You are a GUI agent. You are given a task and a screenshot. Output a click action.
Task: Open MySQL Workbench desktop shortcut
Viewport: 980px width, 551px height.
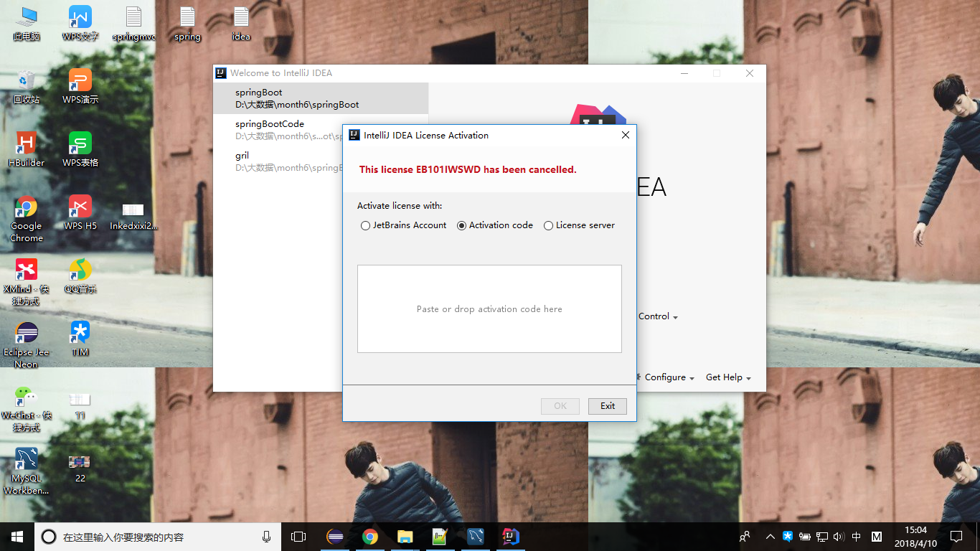point(27,471)
